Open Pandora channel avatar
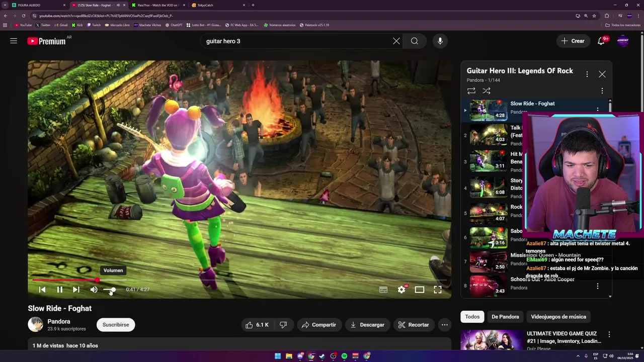This screenshot has width=644, height=362. [36, 325]
